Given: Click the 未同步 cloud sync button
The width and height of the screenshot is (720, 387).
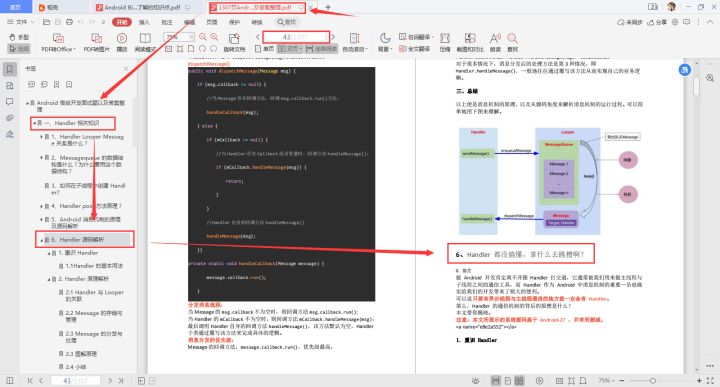Looking at the screenshot, I should [629, 22].
